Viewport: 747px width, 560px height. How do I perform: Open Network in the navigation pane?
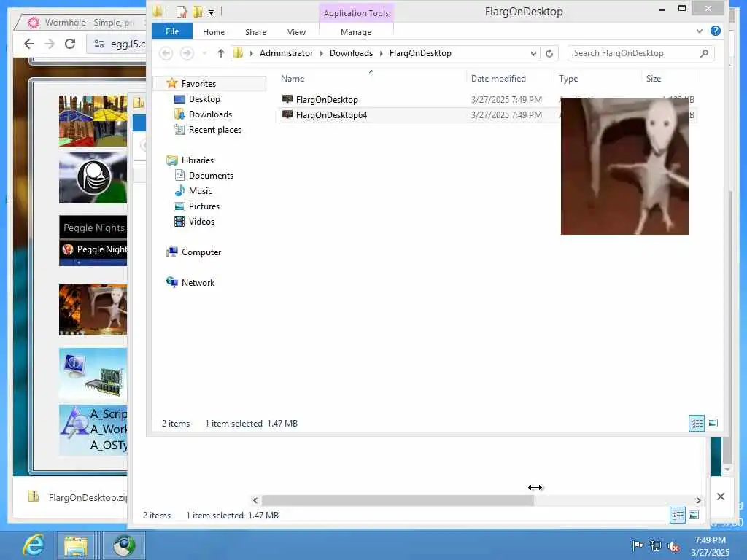point(198,283)
